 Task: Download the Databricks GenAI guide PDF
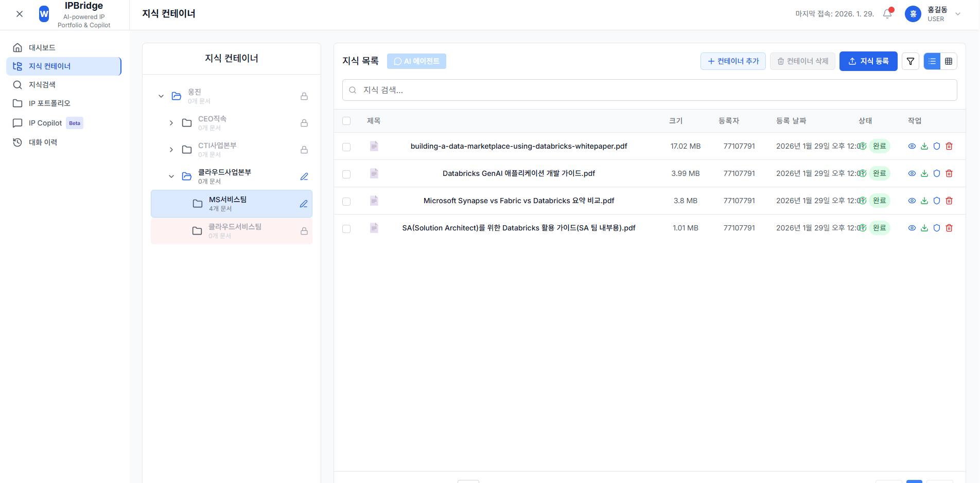pos(924,173)
